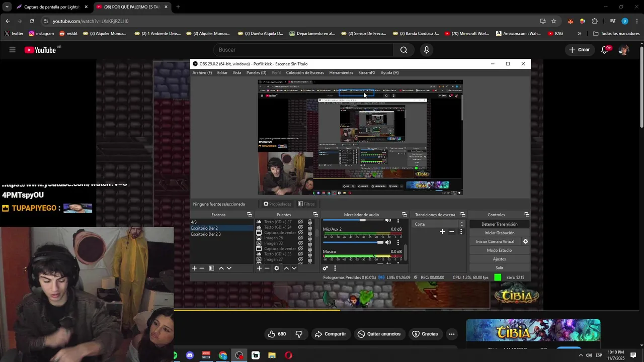The image size is (644, 362).
Task: Undock the Escenas panel
Action: coord(249,215)
